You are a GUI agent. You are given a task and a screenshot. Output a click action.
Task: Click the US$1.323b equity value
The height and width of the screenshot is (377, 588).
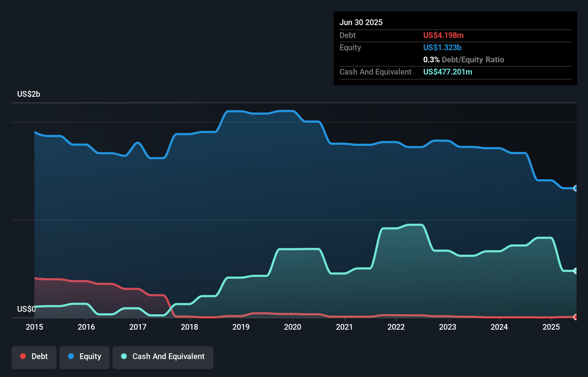pyautogui.click(x=442, y=47)
